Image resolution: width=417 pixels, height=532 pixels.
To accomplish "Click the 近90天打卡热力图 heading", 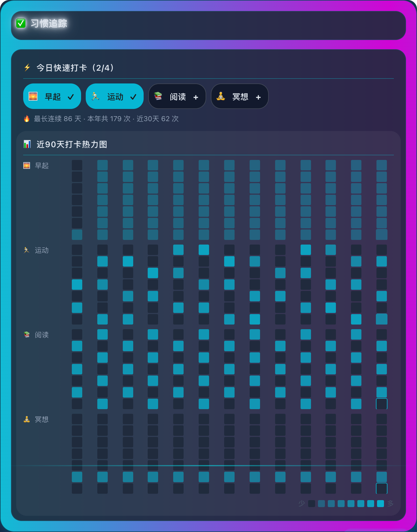I will (72, 144).
